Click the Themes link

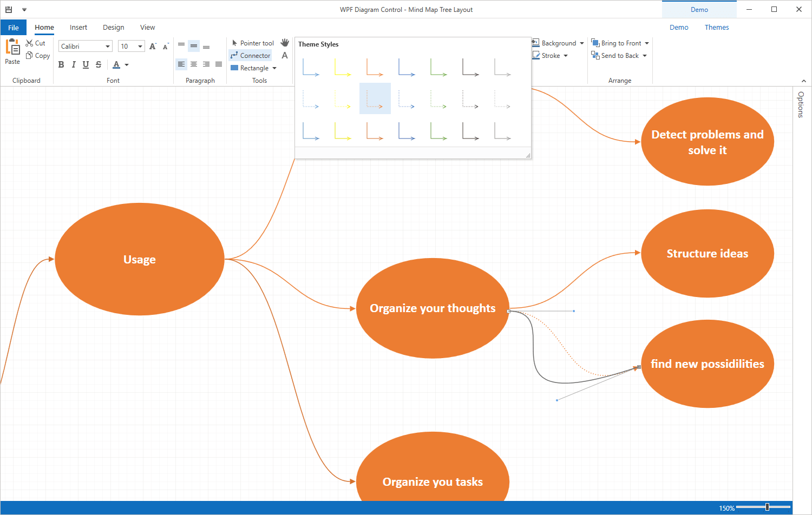[x=716, y=28]
